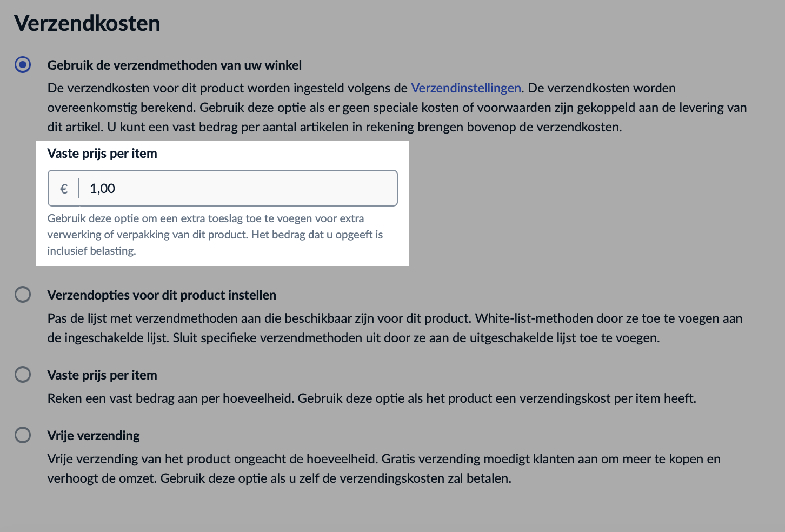Select the lower 'Vaste prijs per item' radio button

[23, 374]
